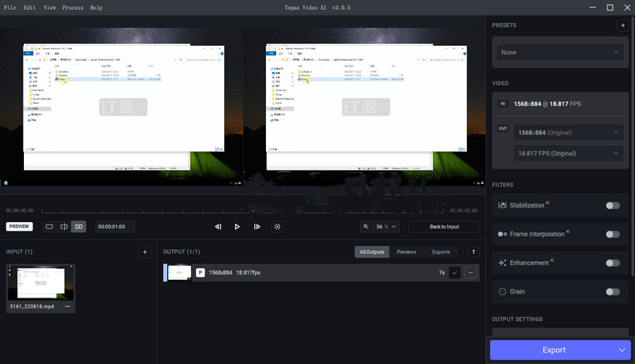Click the loop playback icon
The width and height of the screenshot is (635, 364).
pos(277,226)
